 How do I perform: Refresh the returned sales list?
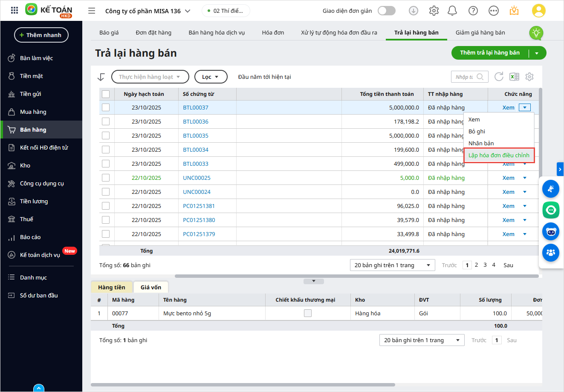499,77
